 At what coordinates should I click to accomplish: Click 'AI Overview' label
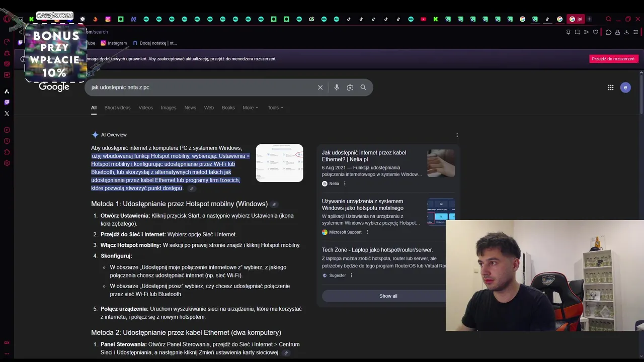114,135
